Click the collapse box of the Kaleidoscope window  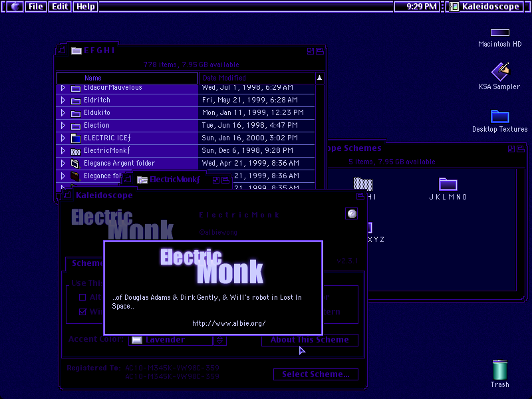pos(360,196)
